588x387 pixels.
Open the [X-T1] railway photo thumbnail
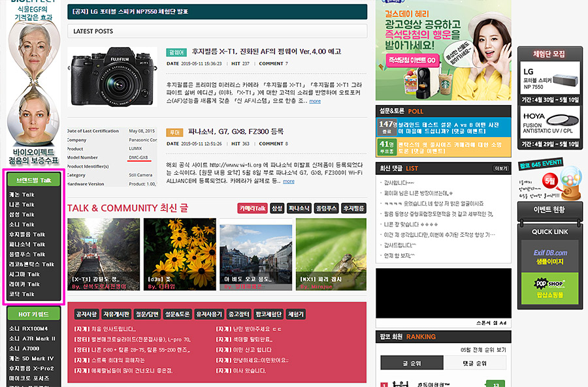[x=103, y=255]
